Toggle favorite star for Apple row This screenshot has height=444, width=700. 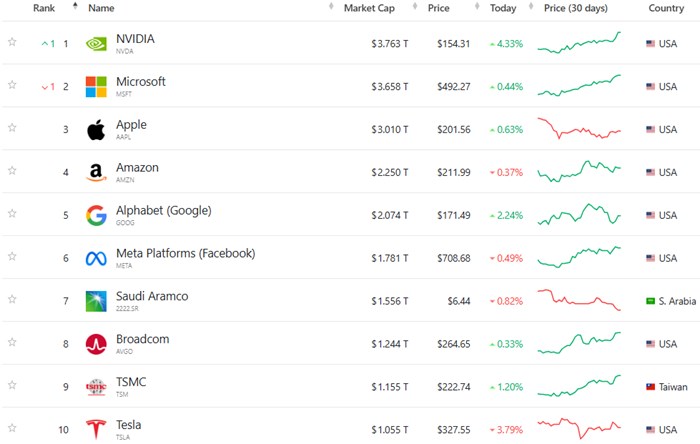(x=12, y=129)
